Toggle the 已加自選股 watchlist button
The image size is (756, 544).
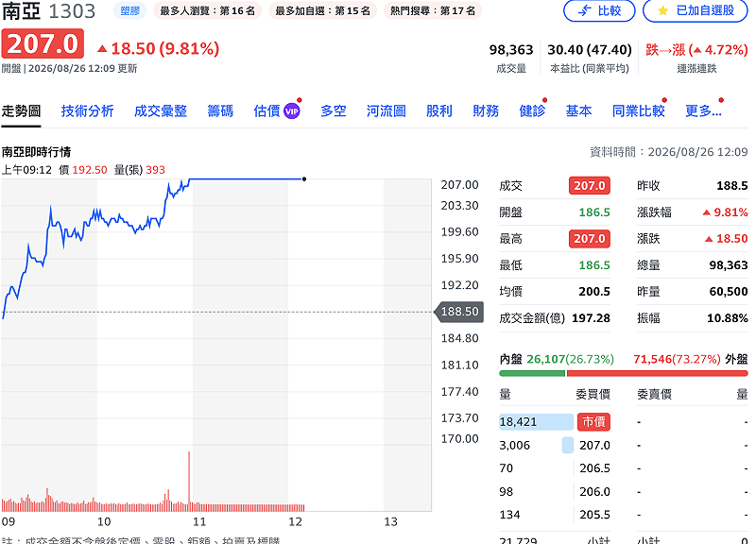696,10
